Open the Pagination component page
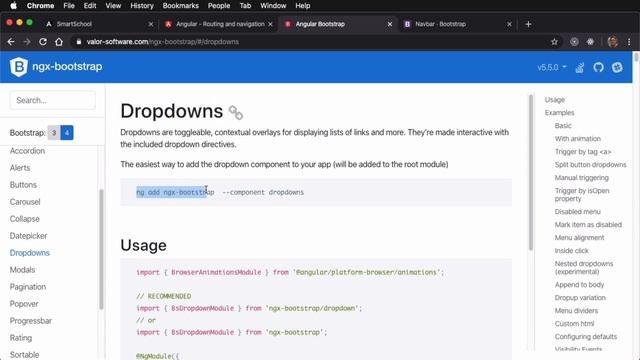This screenshot has width=640, height=360. (28, 287)
